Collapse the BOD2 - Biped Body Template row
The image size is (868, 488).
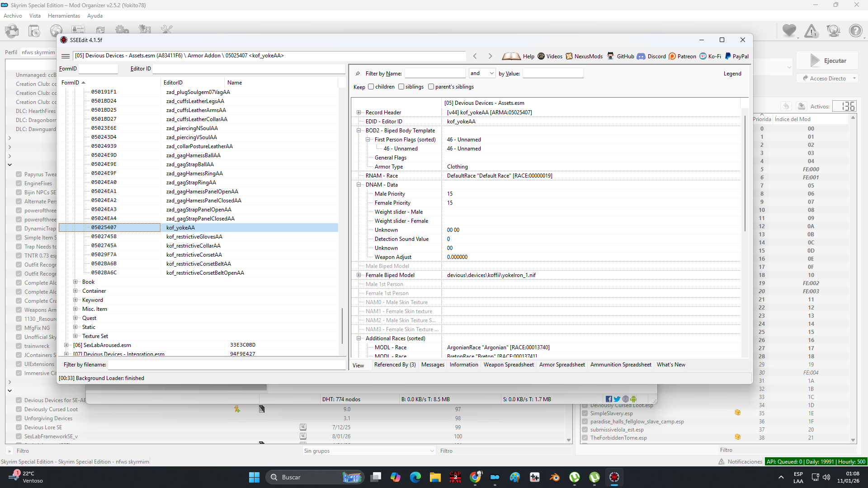[x=359, y=131]
